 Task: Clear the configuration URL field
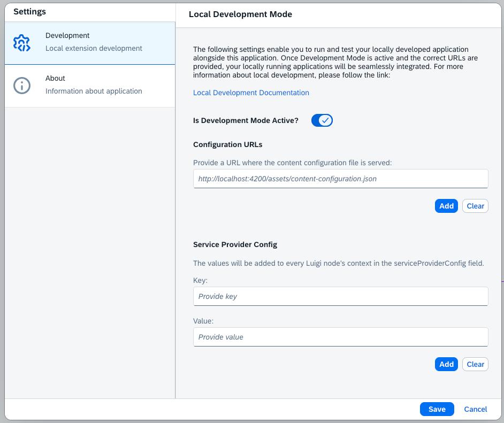coord(475,206)
